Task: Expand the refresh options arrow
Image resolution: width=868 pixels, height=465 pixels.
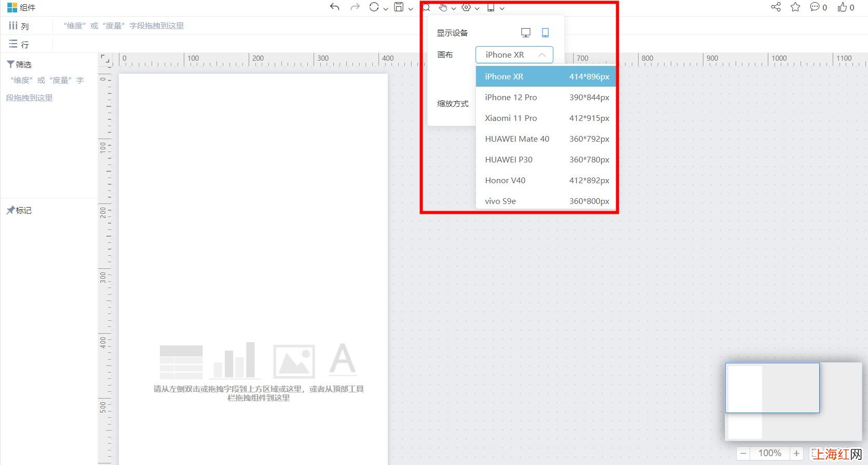Action: click(x=386, y=8)
